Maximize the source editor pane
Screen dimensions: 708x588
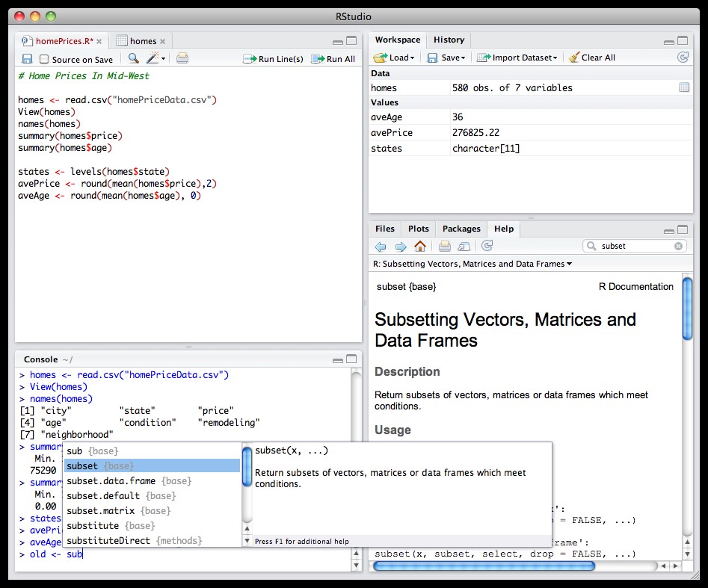351,40
